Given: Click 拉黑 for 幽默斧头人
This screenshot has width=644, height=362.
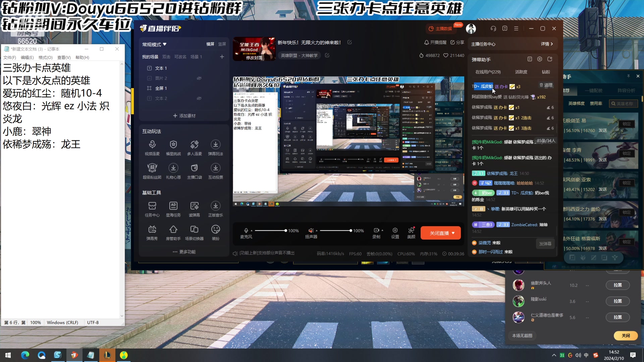Looking at the screenshot, I should point(618,285).
